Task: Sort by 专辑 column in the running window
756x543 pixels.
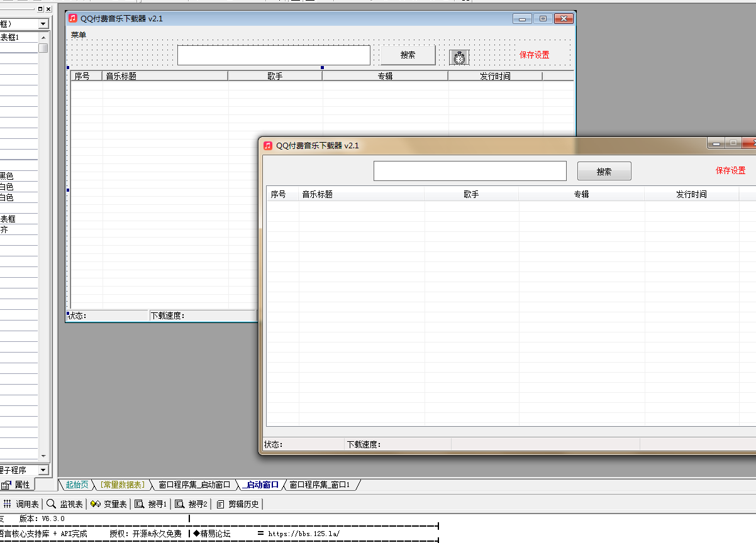Action: (x=581, y=194)
